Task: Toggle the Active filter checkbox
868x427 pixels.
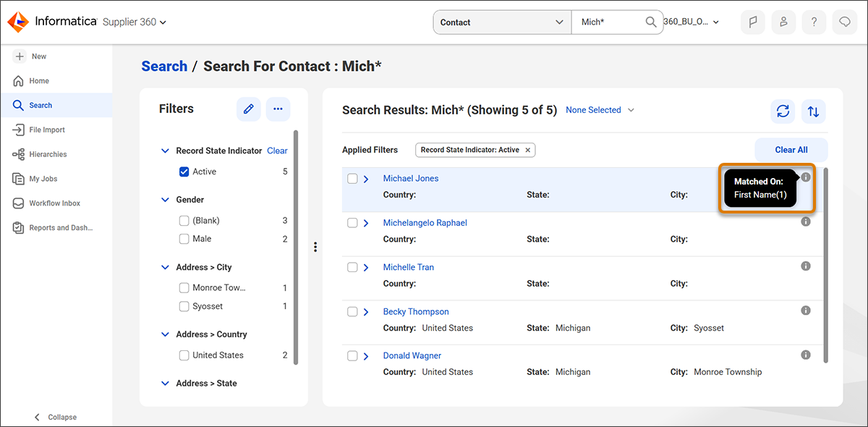Action: click(x=184, y=172)
